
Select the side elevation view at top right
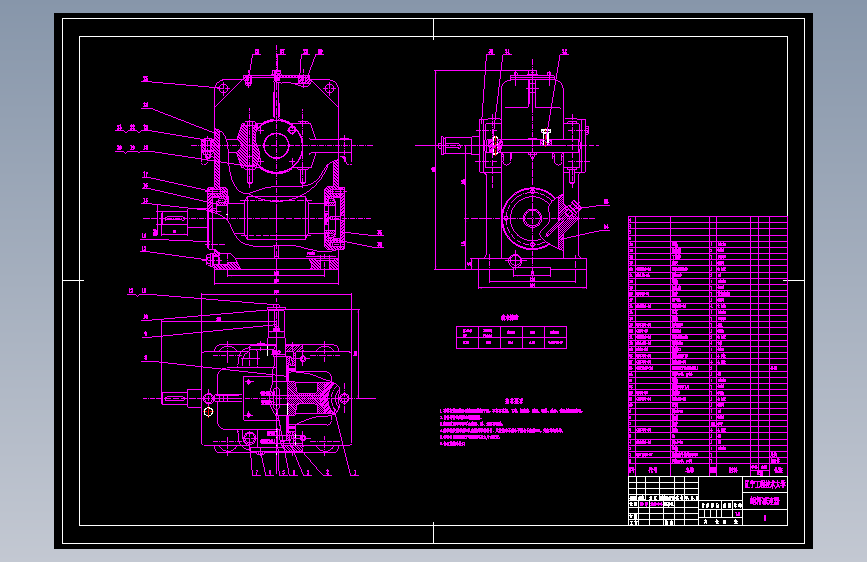[514, 169]
